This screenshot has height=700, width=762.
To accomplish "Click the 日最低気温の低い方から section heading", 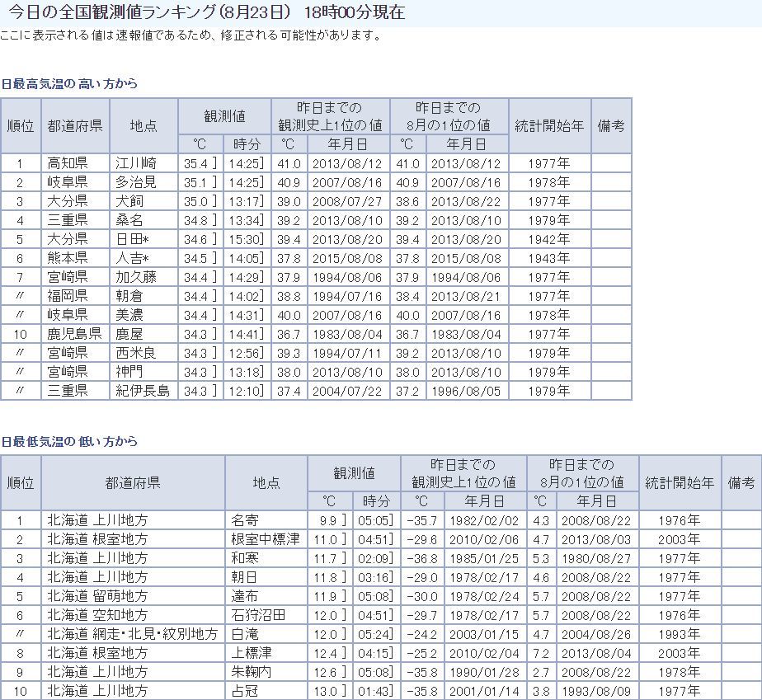I will 69,441.
